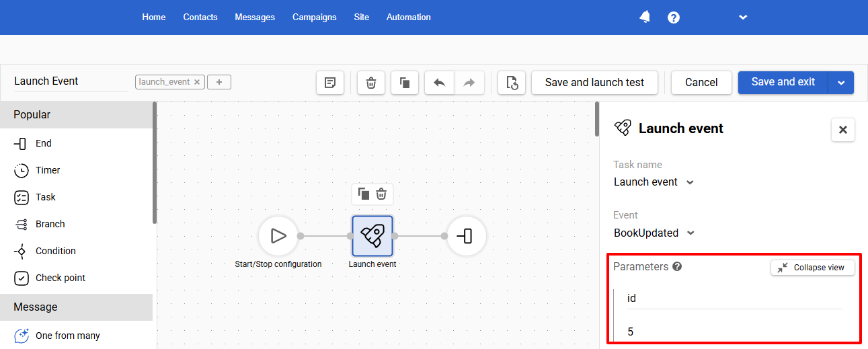Click the notes icon in toolbar

pyautogui.click(x=330, y=83)
